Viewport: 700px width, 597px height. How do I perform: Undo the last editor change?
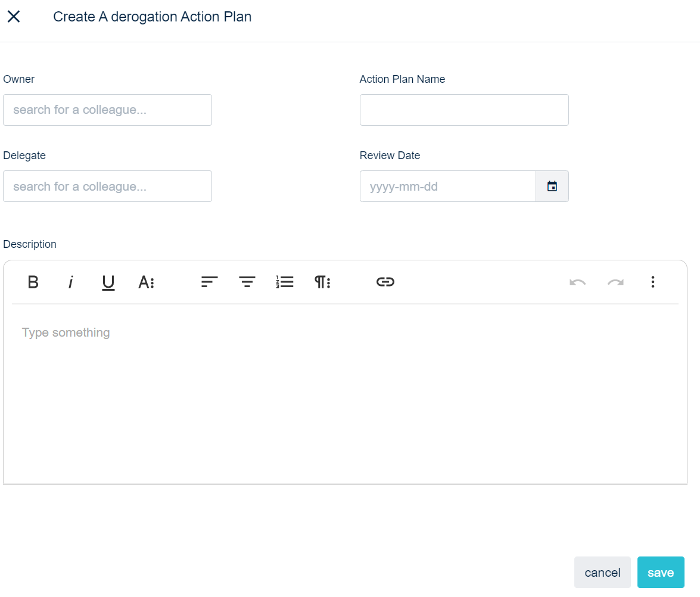pos(577,282)
